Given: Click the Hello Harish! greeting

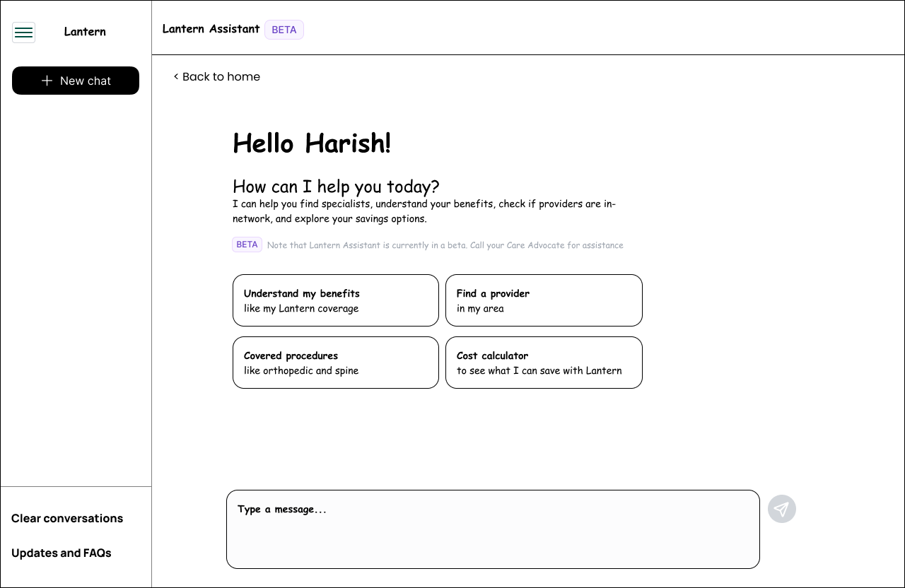Looking at the screenshot, I should (x=312, y=143).
